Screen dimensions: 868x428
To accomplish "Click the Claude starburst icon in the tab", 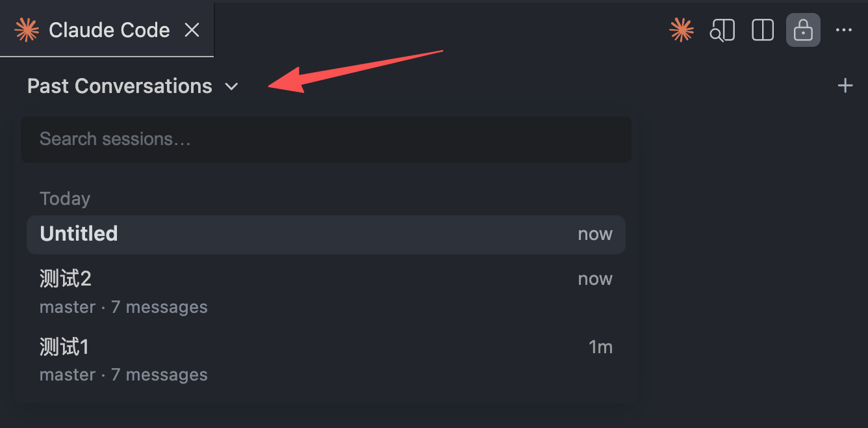I will (x=27, y=30).
